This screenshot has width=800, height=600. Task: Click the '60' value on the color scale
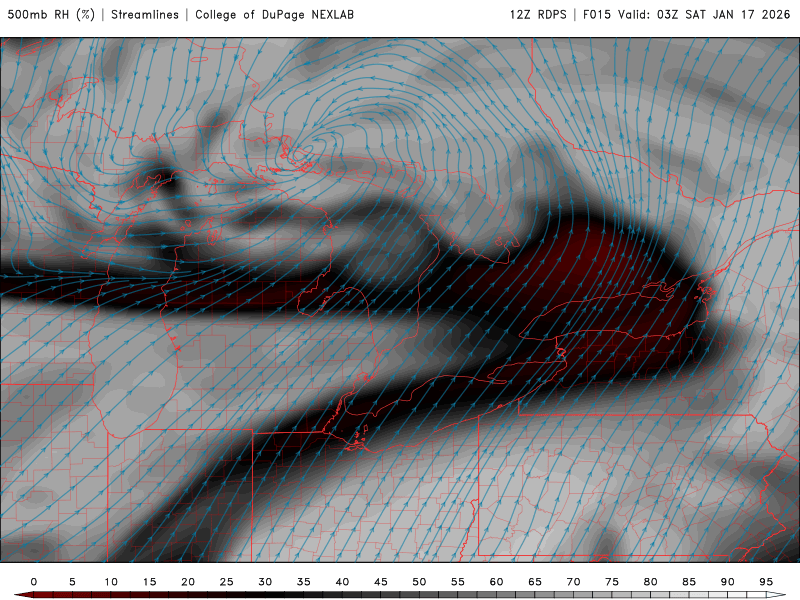pos(496,582)
